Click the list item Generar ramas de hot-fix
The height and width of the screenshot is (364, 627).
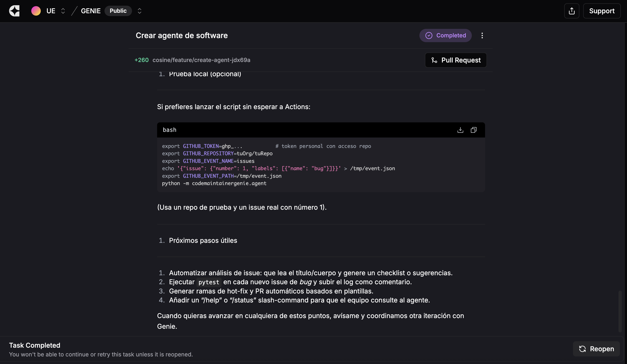[x=271, y=291]
